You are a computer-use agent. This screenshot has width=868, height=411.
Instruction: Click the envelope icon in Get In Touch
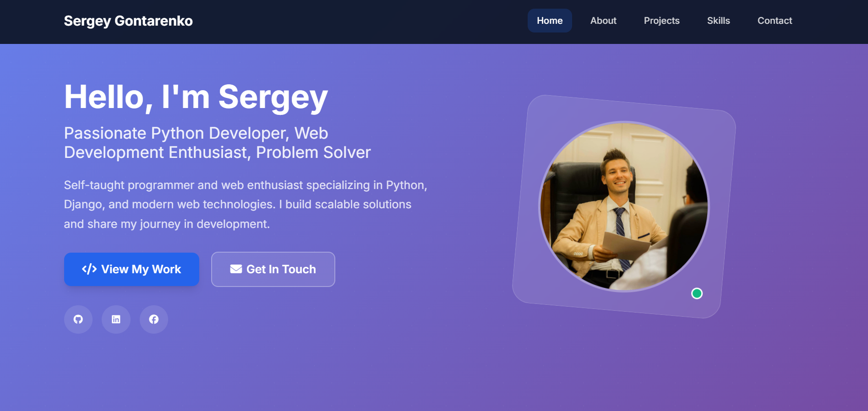[x=236, y=269]
